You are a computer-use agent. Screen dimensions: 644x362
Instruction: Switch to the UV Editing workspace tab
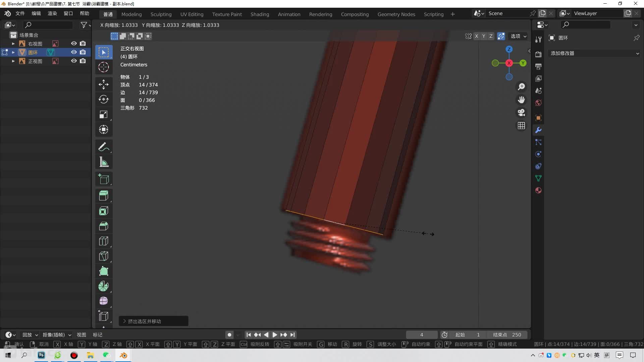point(192,14)
